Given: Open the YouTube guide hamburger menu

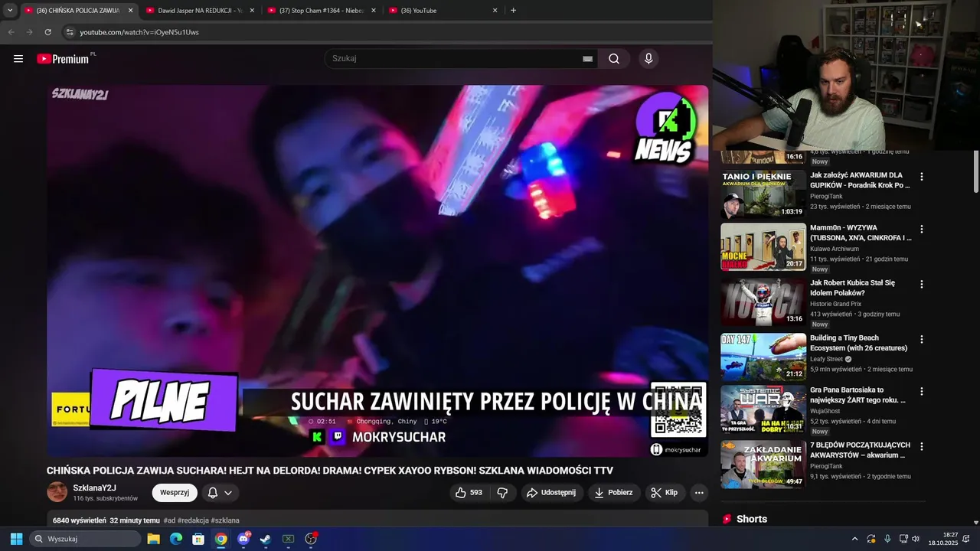Looking at the screenshot, I should pos(18,59).
